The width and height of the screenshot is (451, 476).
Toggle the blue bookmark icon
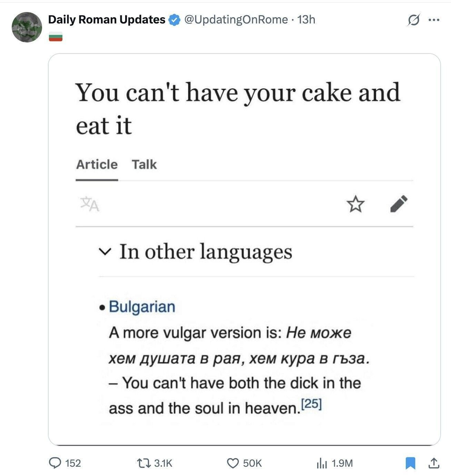[x=410, y=463]
